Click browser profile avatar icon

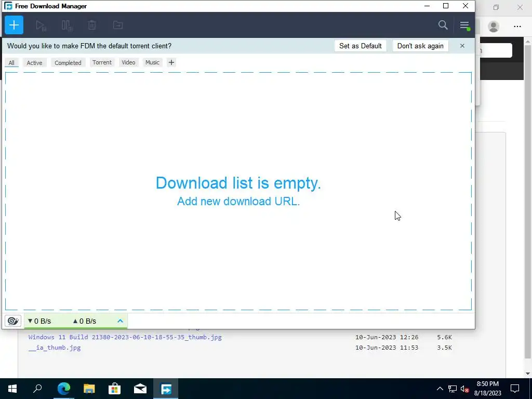(x=494, y=26)
